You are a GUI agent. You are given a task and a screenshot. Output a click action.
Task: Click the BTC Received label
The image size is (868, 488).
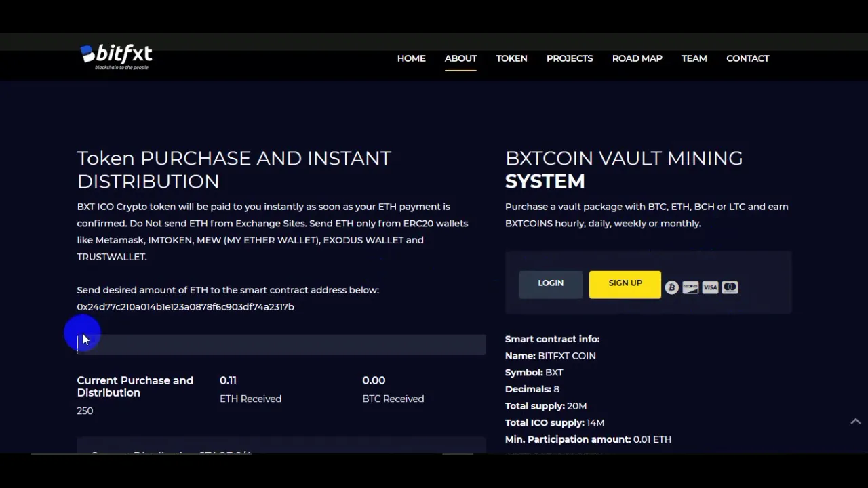click(x=393, y=399)
